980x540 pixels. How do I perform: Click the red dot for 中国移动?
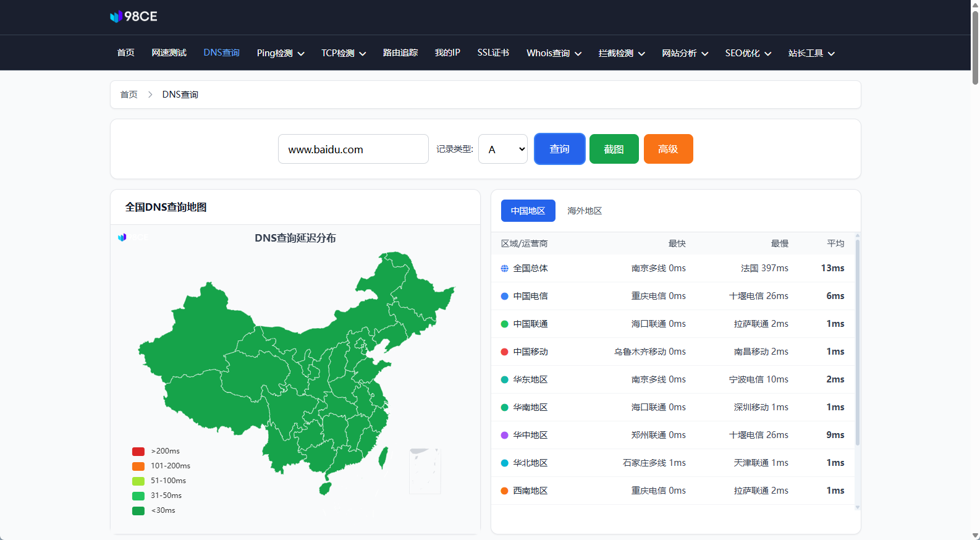[x=504, y=352]
